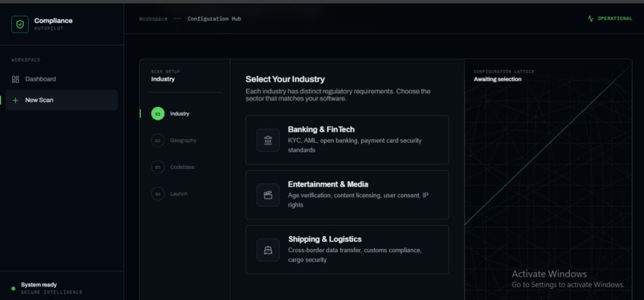Click the plus icon beside New Scan

click(x=16, y=101)
